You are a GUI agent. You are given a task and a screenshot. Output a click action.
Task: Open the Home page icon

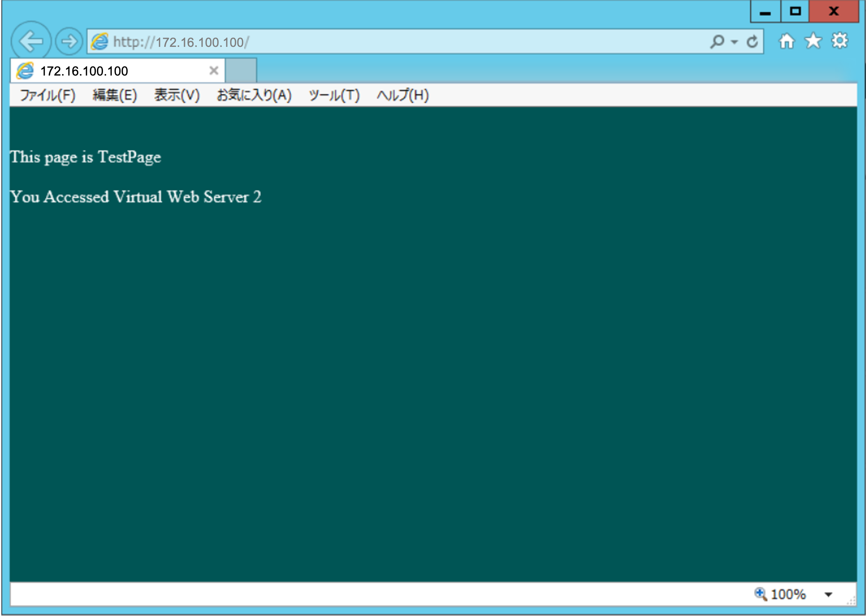(786, 41)
